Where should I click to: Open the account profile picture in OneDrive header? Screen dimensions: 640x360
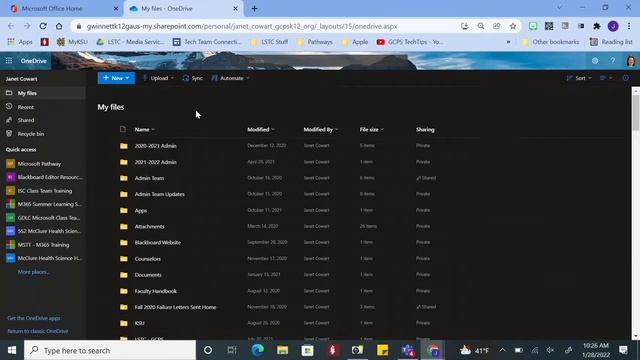tap(631, 61)
